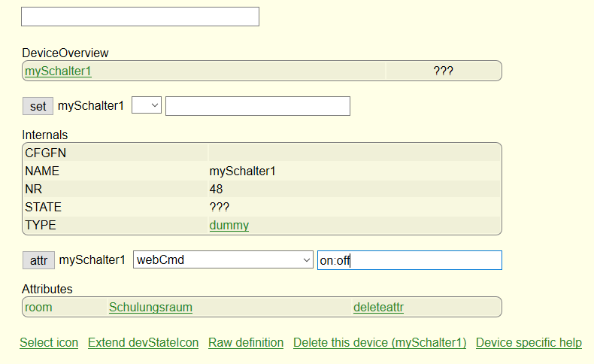This screenshot has height=364, width=594.
Task: Click the chevron arrow of the webCmd dropdown
Action: pos(307,260)
